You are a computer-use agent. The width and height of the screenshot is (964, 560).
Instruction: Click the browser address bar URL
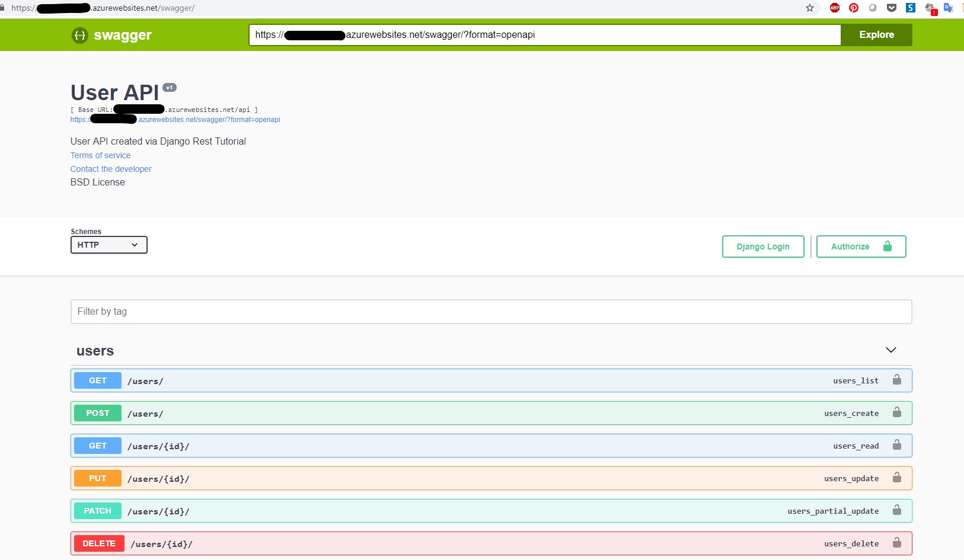(x=103, y=8)
